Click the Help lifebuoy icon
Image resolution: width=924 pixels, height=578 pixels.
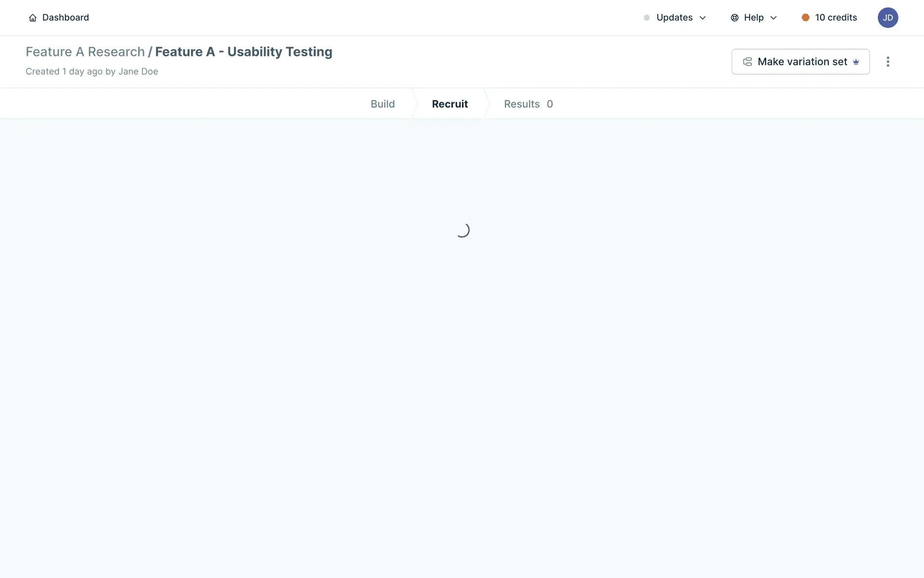734,18
